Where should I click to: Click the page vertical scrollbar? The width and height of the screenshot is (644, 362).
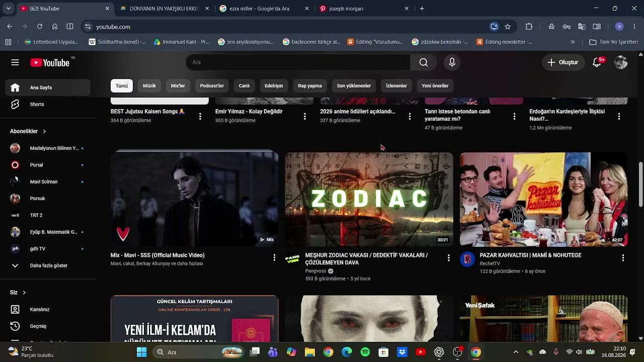pos(640,184)
